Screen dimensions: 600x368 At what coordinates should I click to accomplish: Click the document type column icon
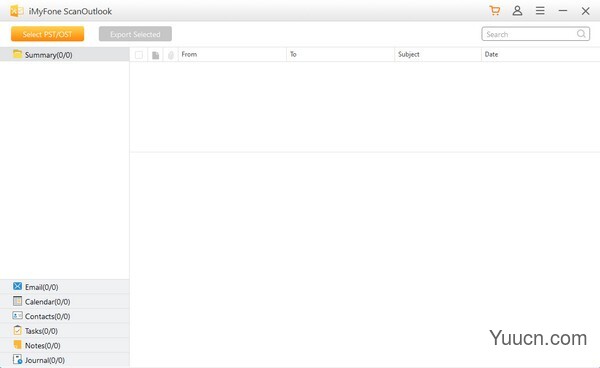tap(155, 55)
